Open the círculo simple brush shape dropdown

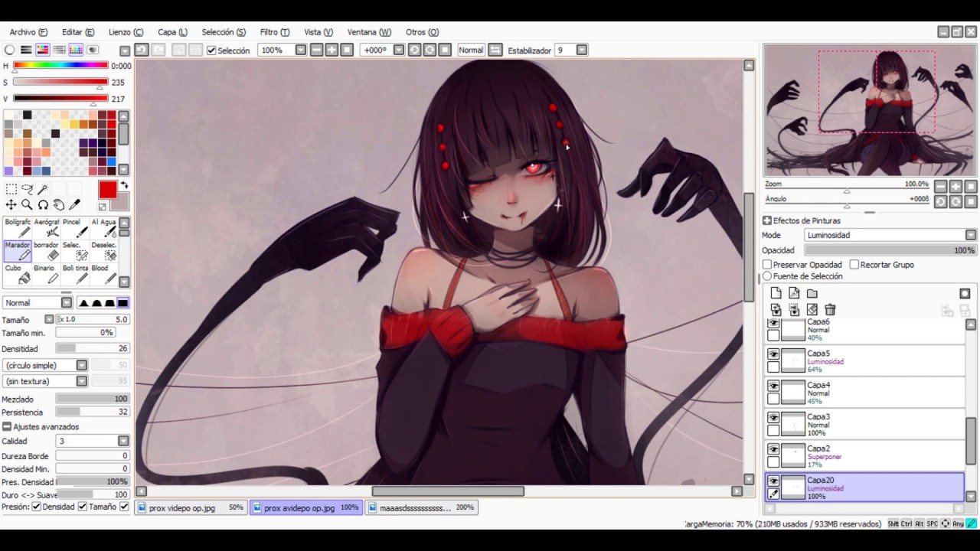point(81,366)
